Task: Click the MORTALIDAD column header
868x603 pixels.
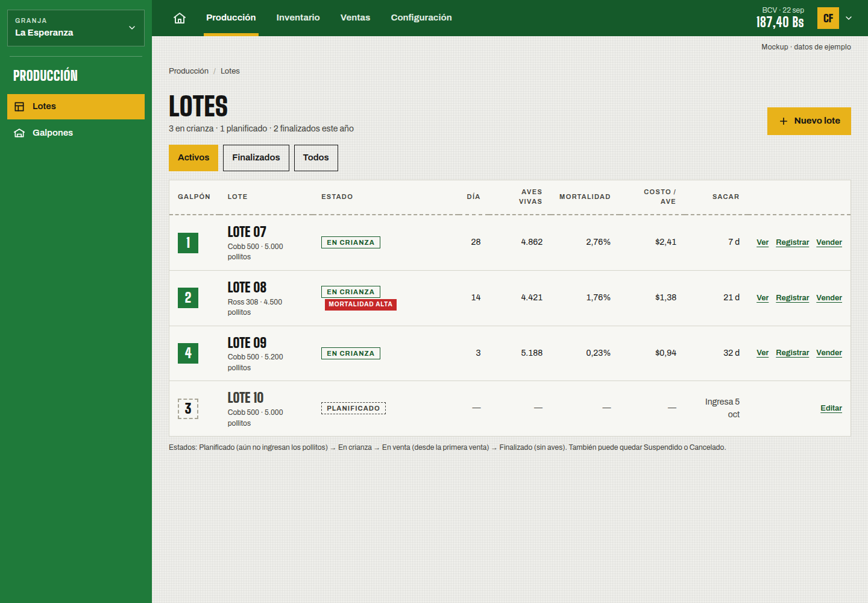Action: [x=585, y=197]
